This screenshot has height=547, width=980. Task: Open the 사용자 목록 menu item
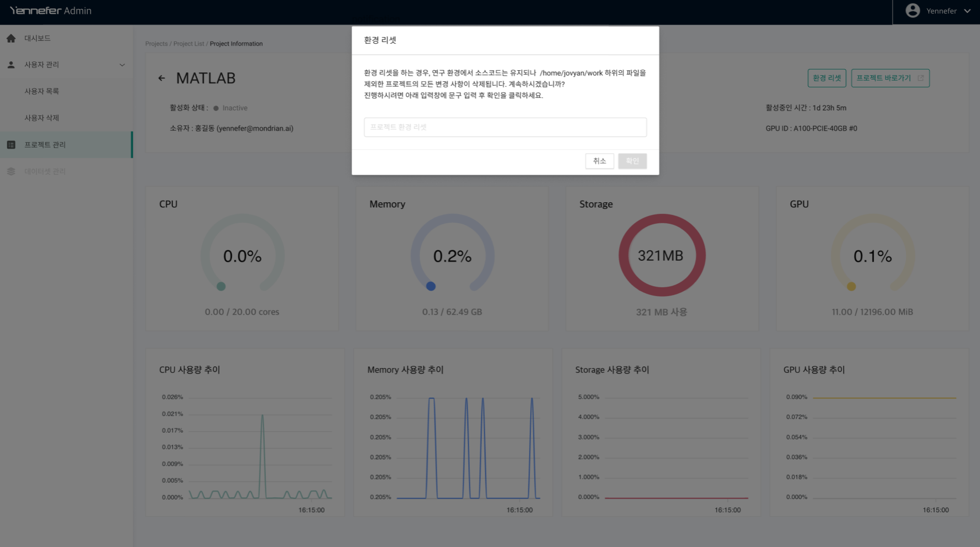pos(41,91)
